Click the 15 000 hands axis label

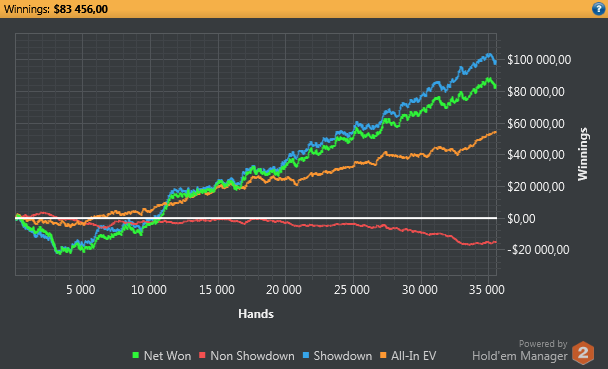217,290
